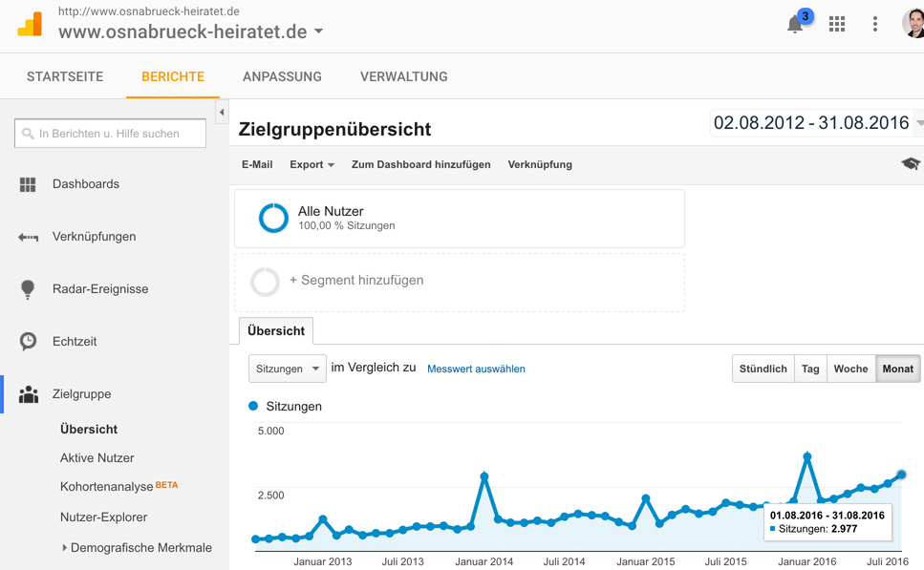Switch graph granularity to Tag
The width and height of the screenshot is (924, 570).
[x=810, y=369]
